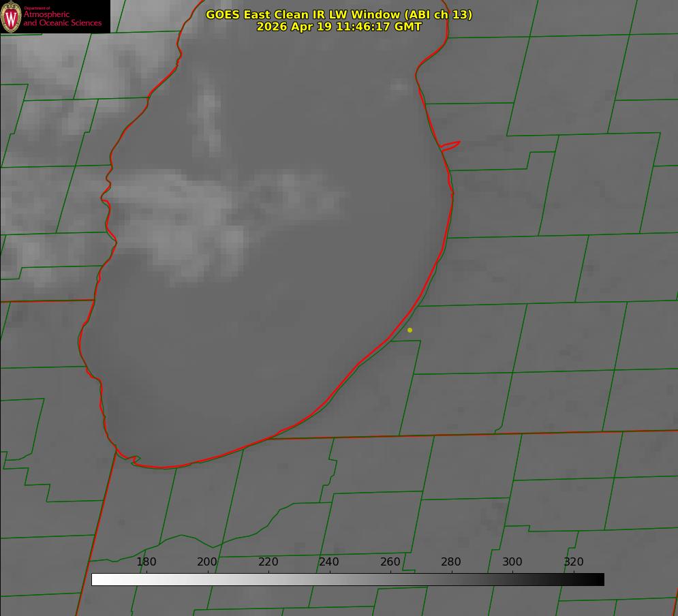Select the 320 colorbar label
Image resolution: width=678 pixels, height=616 pixels.
pyautogui.click(x=574, y=561)
